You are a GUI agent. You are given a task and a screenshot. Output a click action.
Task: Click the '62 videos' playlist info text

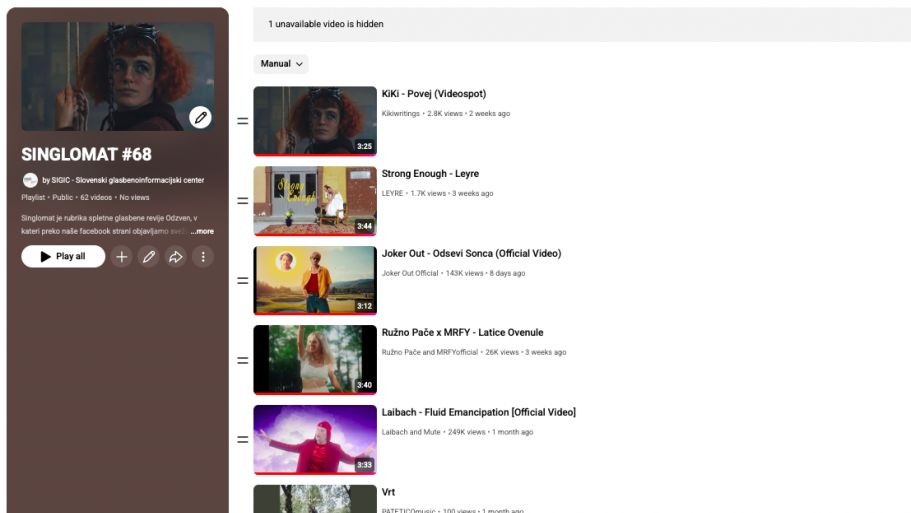point(96,198)
